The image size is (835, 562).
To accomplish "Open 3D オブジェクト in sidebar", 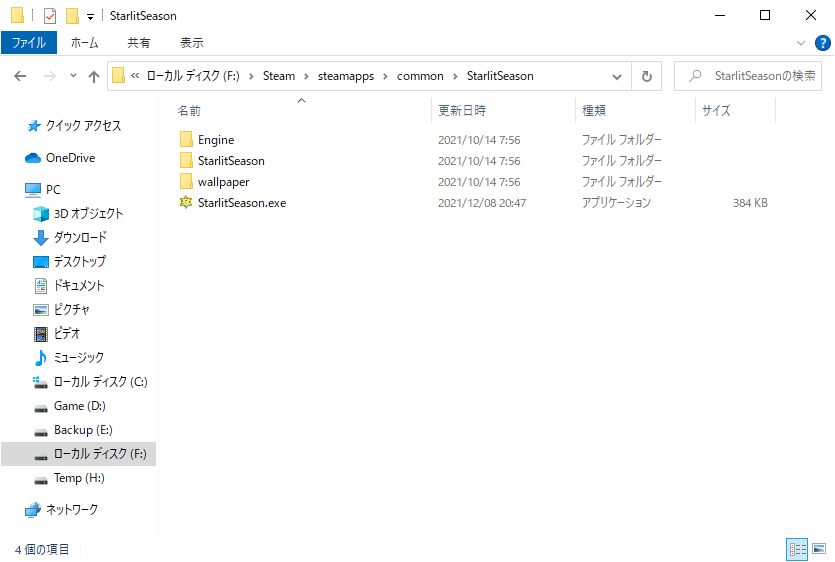I will click(x=78, y=214).
